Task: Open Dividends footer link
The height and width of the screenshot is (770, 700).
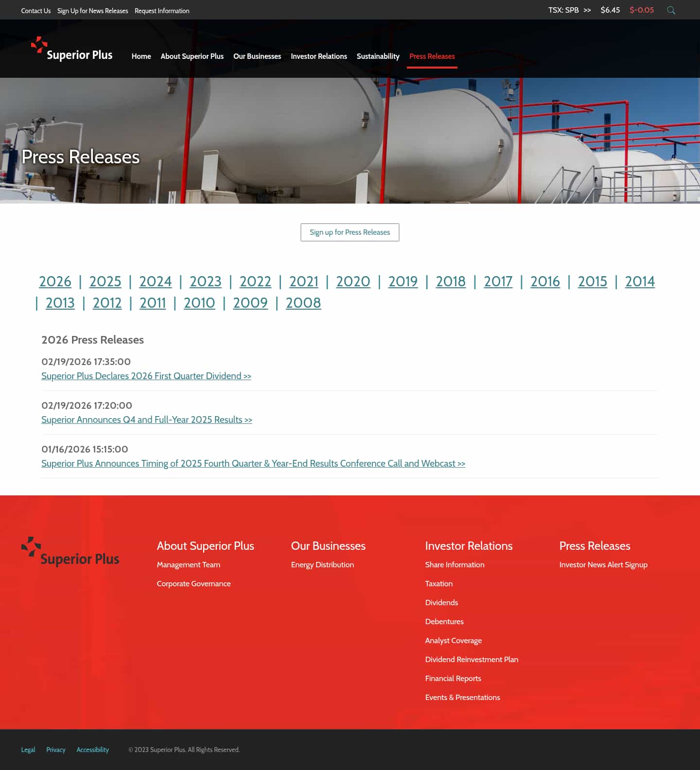Action: [x=442, y=603]
